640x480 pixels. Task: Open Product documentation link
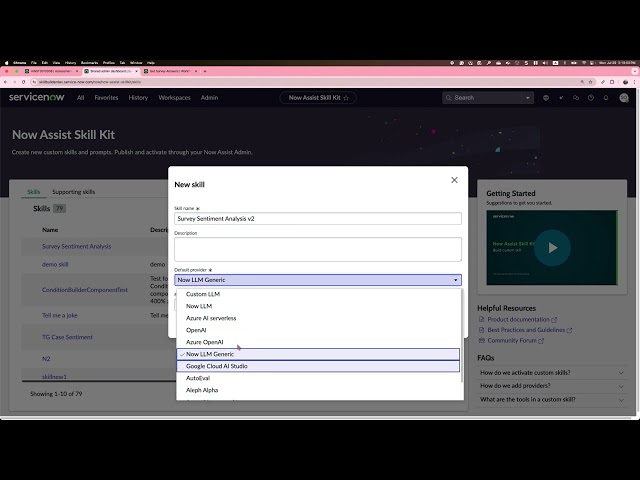518,320
